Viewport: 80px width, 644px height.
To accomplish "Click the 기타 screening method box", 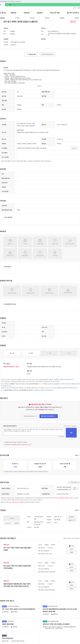I will [68, 353].
